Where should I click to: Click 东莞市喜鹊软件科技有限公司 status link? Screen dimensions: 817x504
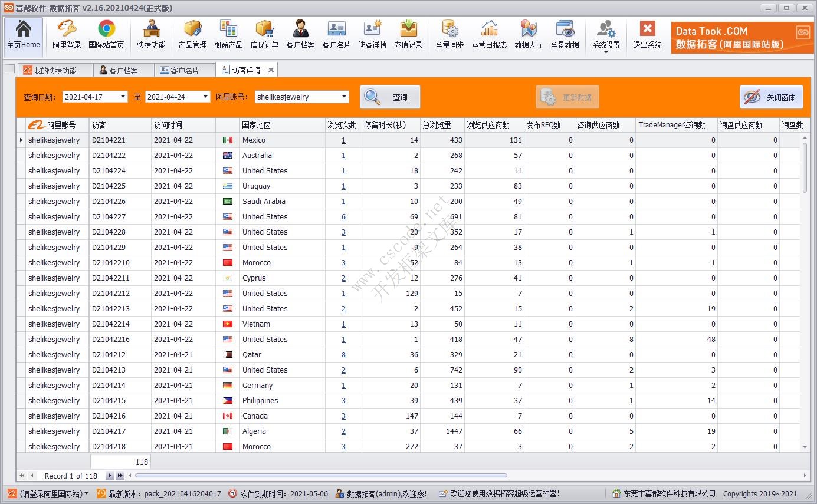tap(664, 493)
